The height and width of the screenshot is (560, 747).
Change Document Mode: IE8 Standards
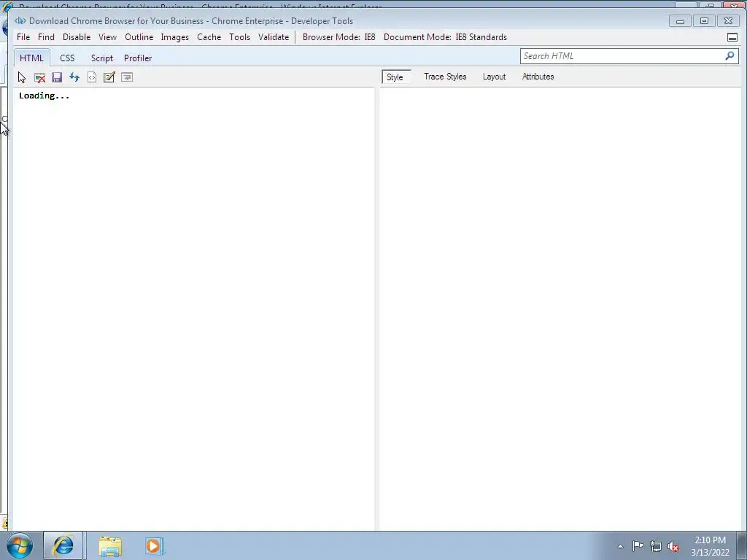pyautogui.click(x=445, y=37)
